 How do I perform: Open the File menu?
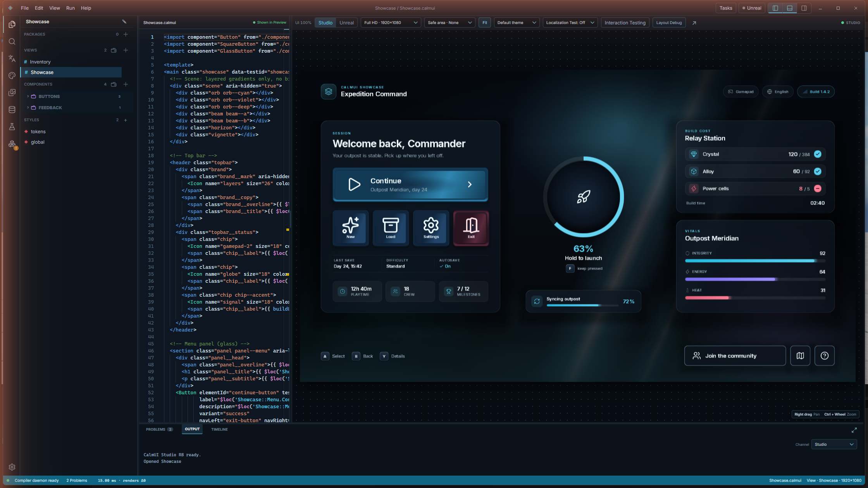coord(25,8)
